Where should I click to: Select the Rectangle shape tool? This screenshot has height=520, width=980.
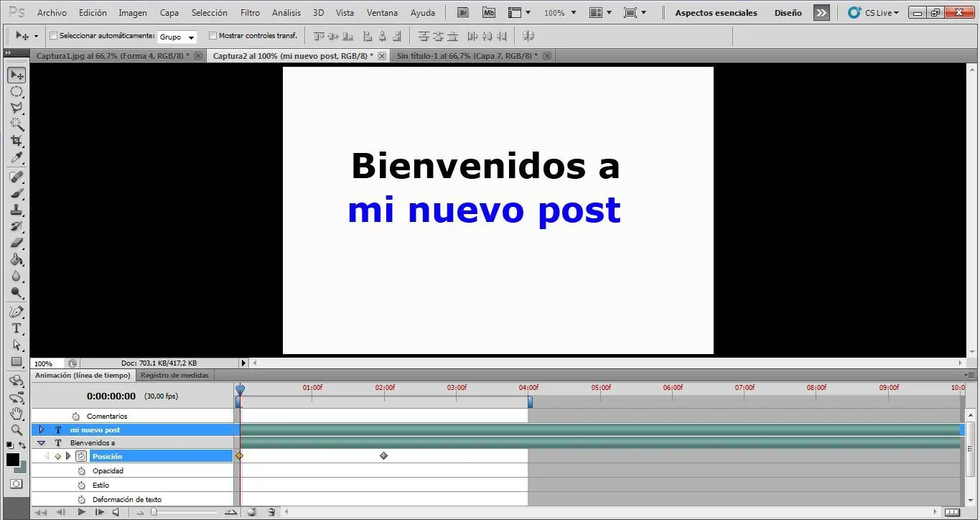(17, 362)
